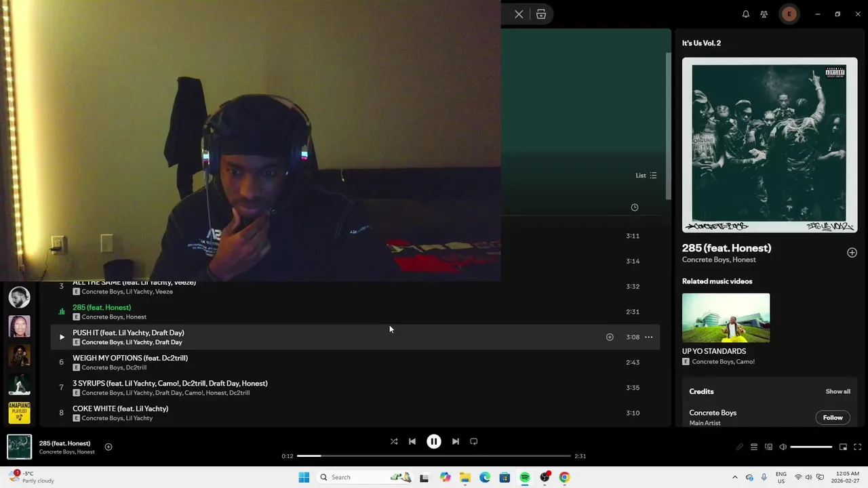Click the It's Us Vol. 2 album cover
This screenshot has height=488, width=868.
770,145
